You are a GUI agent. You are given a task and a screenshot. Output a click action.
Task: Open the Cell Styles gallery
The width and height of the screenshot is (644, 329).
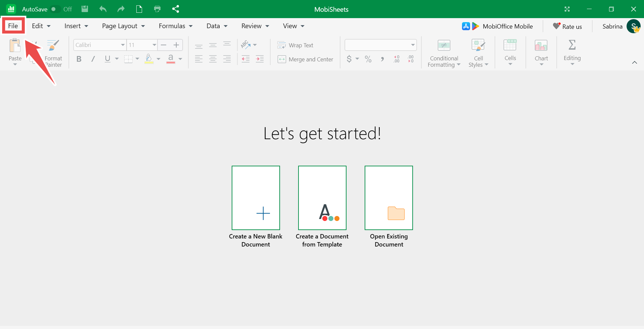click(x=478, y=53)
